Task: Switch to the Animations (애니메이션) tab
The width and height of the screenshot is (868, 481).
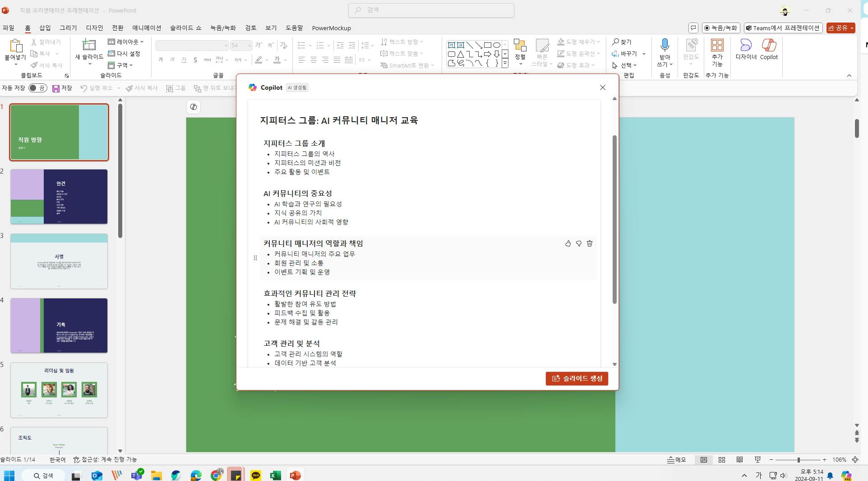Action: coord(147,28)
